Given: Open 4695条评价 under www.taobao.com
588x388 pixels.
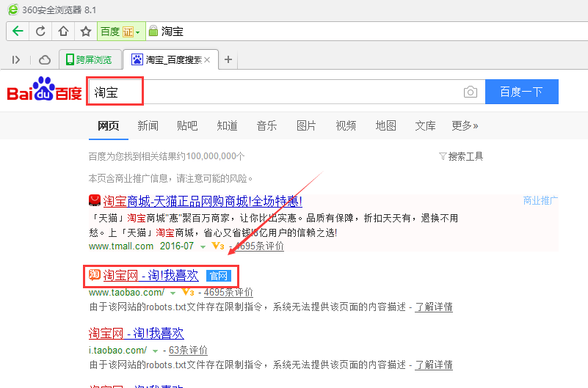Looking at the screenshot, I should coord(228,292).
